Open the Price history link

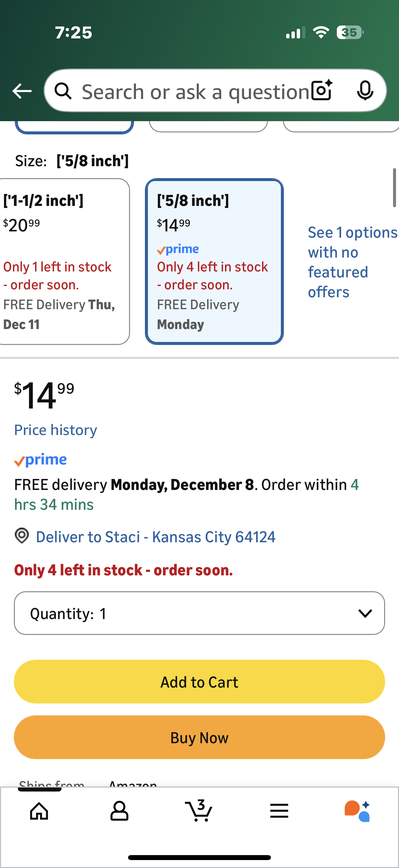point(56,430)
